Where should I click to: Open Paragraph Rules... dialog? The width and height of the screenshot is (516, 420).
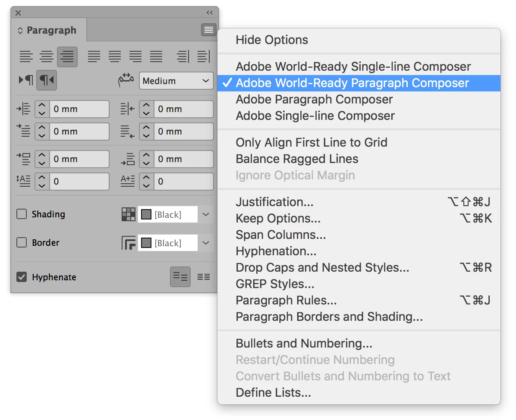click(x=359, y=300)
